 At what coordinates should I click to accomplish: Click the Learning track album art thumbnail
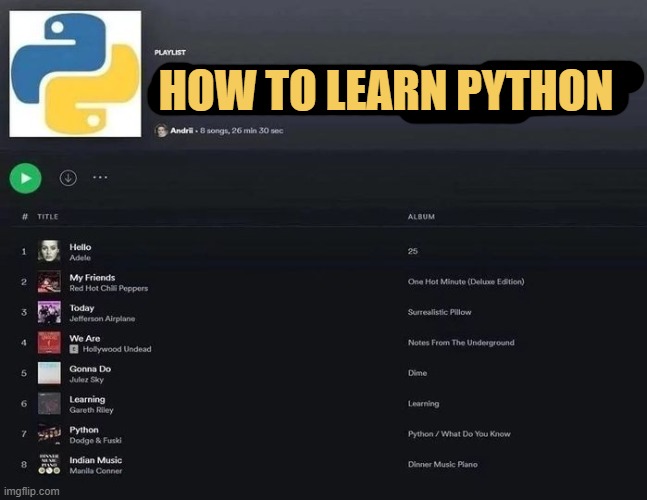pyautogui.click(x=49, y=403)
